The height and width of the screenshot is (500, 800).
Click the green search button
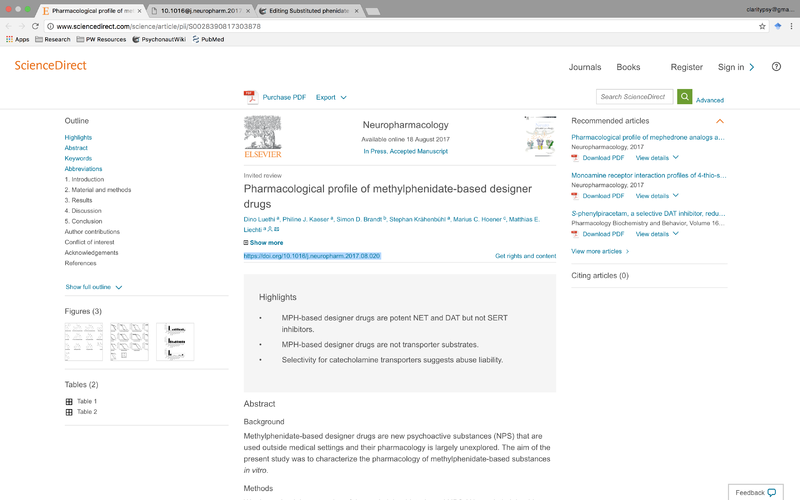click(x=685, y=96)
